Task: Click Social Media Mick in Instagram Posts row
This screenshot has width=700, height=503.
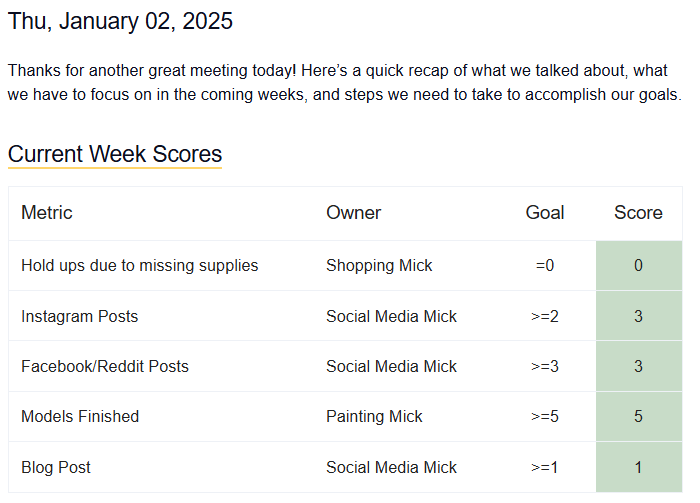Action: pyautogui.click(x=391, y=316)
